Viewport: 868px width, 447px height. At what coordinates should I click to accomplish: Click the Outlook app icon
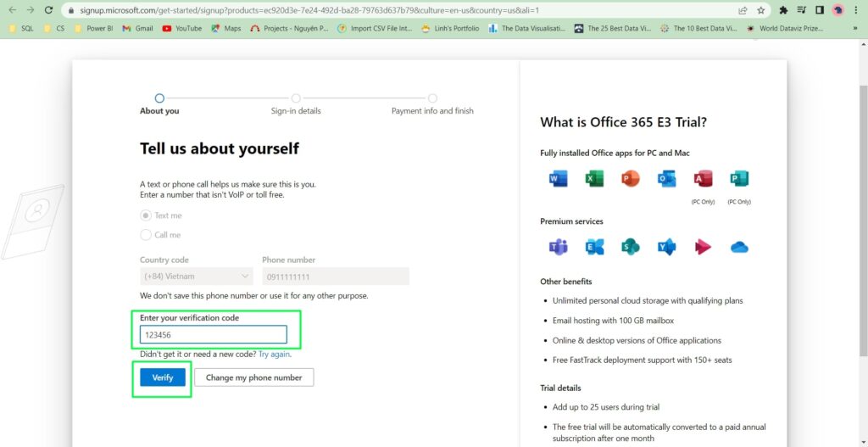(x=666, y=179)
